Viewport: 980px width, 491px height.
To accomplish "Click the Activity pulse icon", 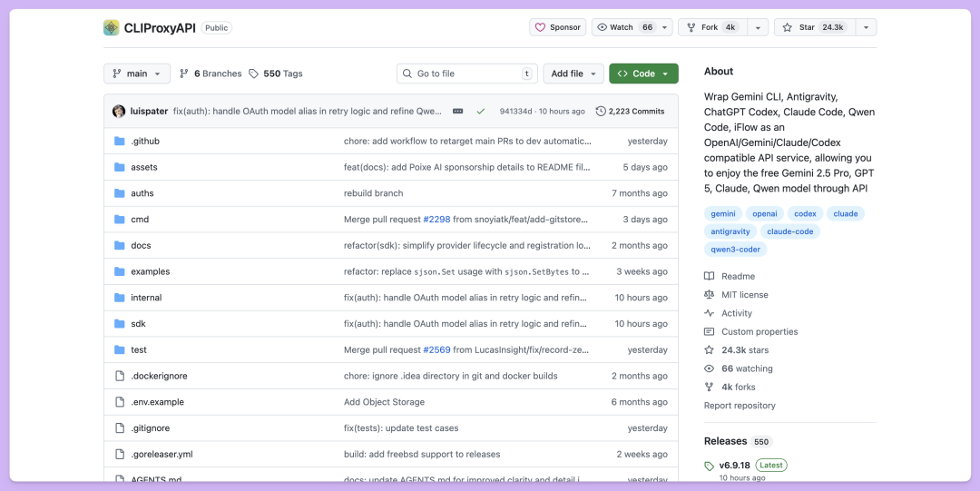I will (x=710, y=313).
